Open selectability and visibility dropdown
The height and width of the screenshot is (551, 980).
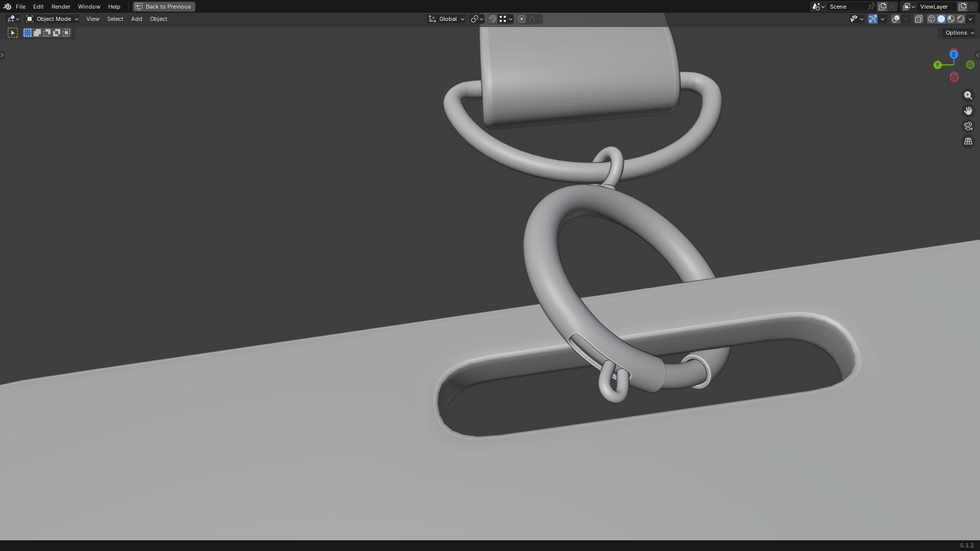857,19
